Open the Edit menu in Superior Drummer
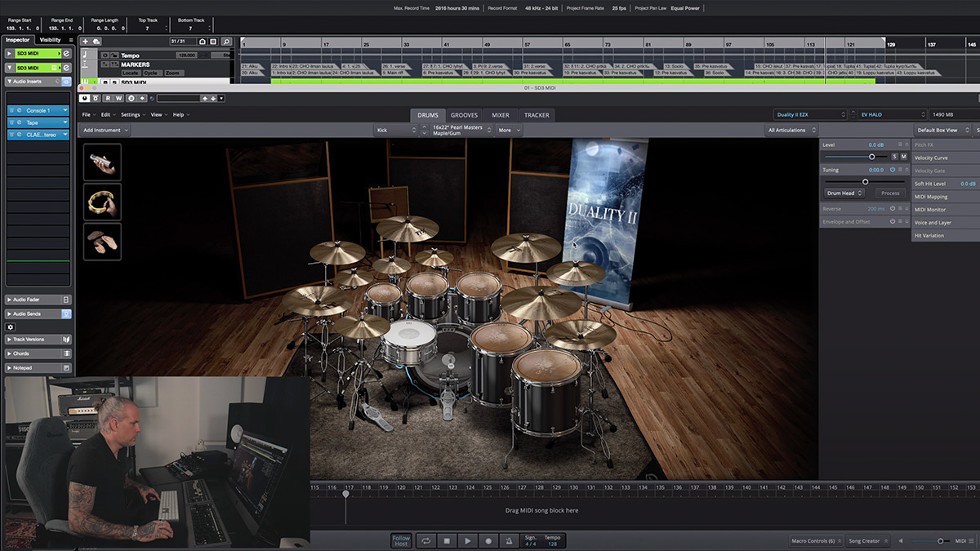The height and width of the screenshot is (551, 980). point(107,115)
